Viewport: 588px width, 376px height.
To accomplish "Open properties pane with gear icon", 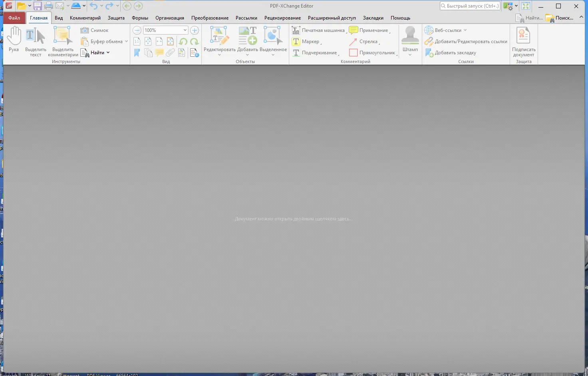I will [195, 53].
